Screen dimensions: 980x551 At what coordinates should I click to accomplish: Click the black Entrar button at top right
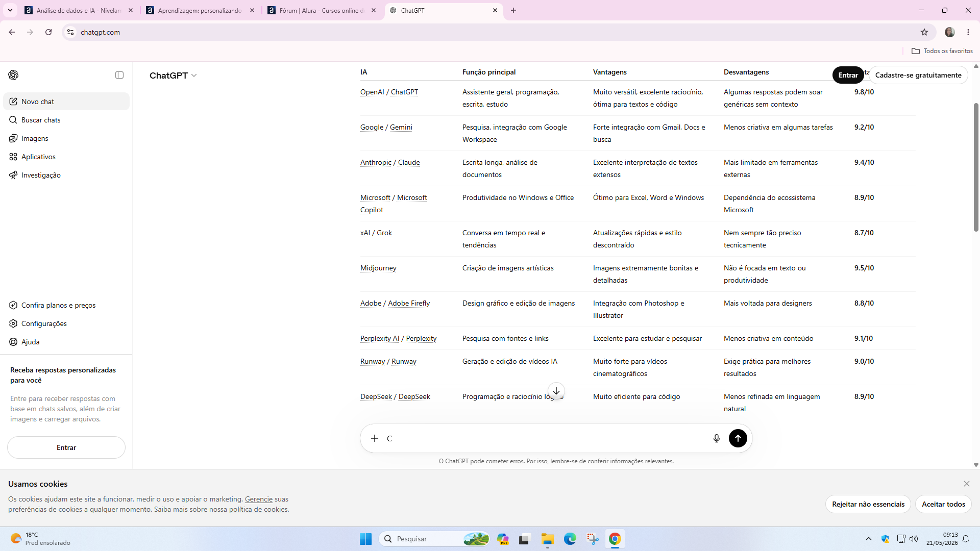pyautogui.click(x=848, y=75)
